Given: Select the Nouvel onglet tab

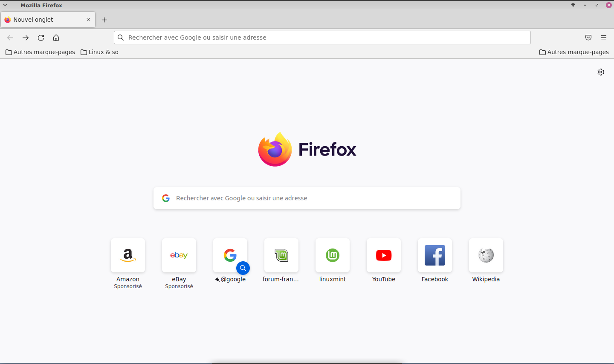Looking at the screenshot, I should point(48,20).
